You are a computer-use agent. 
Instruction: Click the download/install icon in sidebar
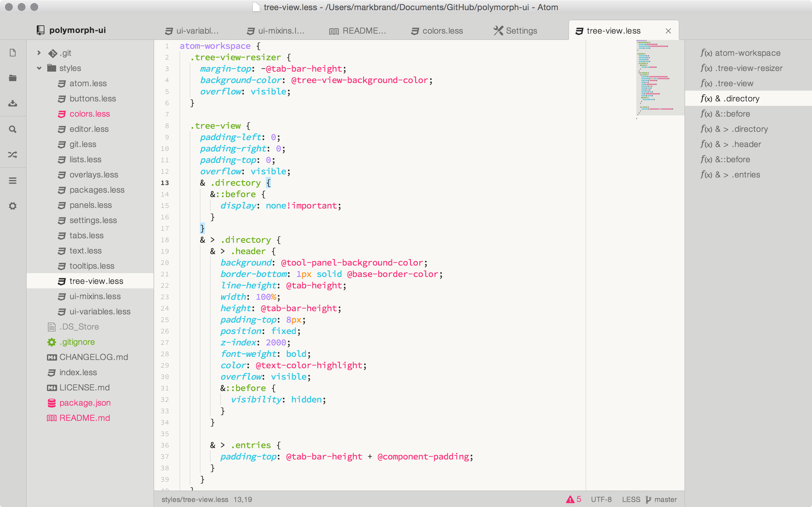[x=13, y=103]
